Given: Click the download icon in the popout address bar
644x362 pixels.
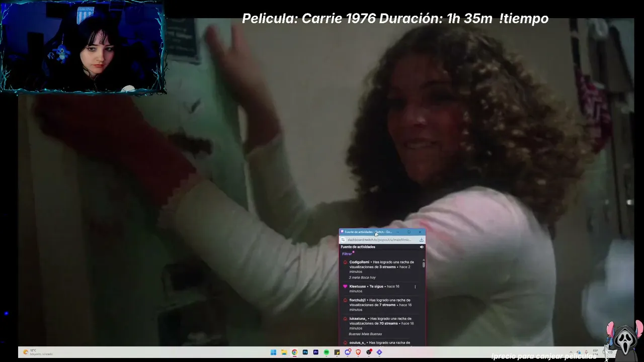Looking at the screenshot, I should click(421, 240).
